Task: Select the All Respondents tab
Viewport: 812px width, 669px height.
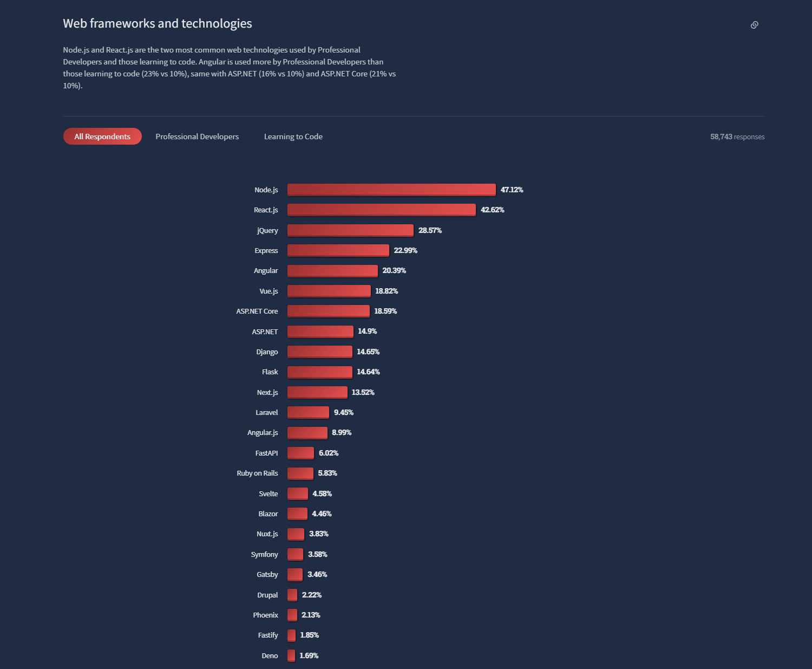Action: (x=102, y=137)
